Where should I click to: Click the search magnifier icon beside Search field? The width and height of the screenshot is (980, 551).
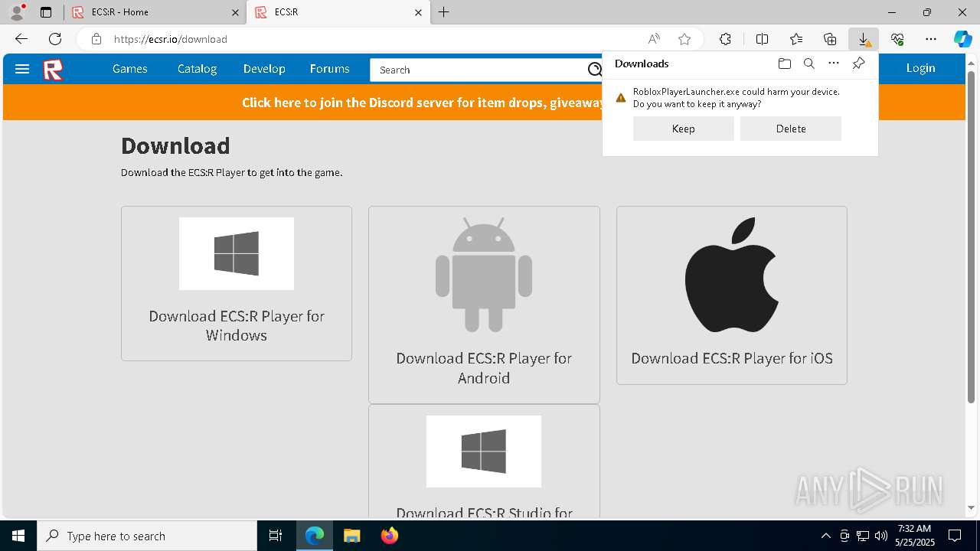click(594, 70)
